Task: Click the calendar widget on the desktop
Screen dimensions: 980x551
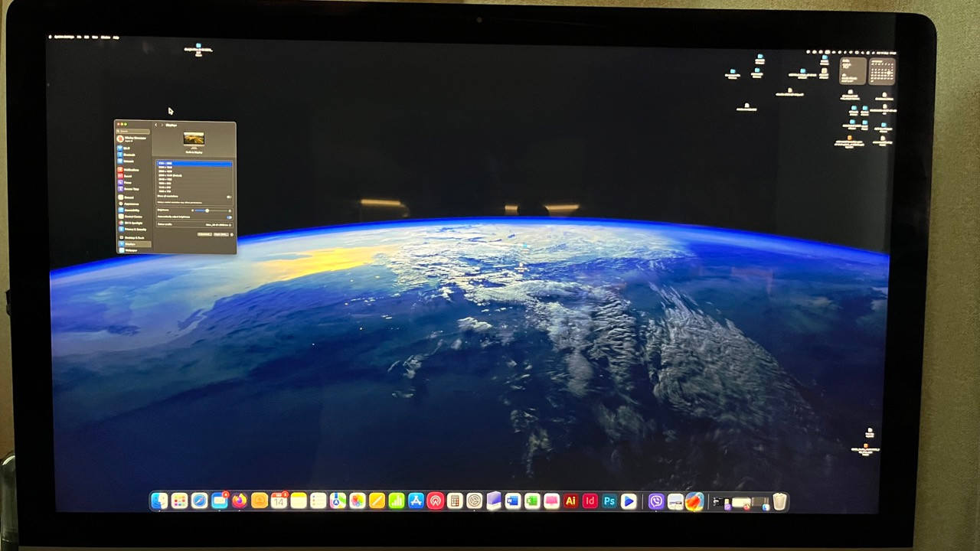Action: [x=881, y=71]
